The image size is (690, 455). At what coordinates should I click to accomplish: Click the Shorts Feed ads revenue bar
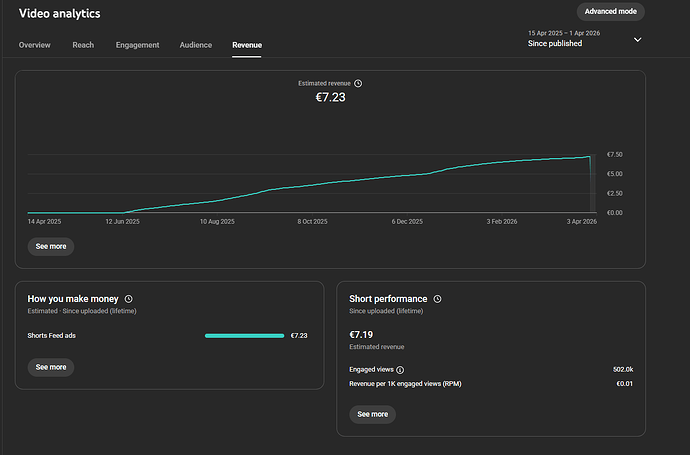244,336
